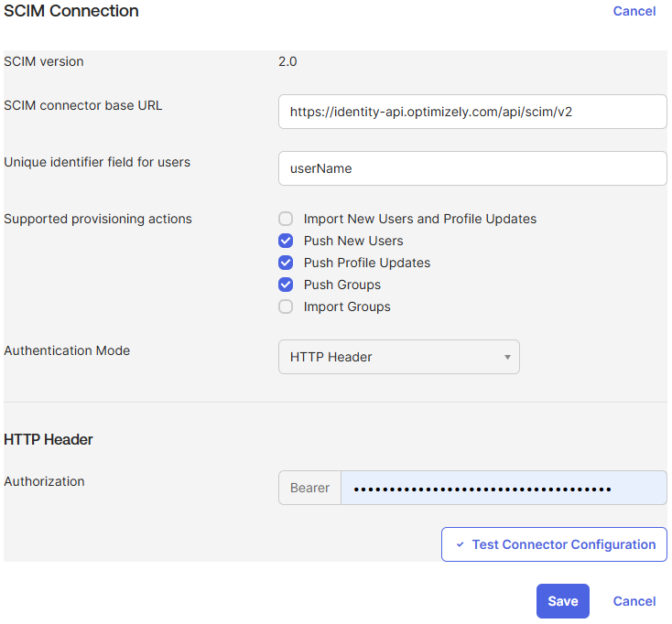Image resolution: width=672 pixels, height=624 pixels.
Task: Click the Unique identifier field for users label
Action: tap(97, 162)
